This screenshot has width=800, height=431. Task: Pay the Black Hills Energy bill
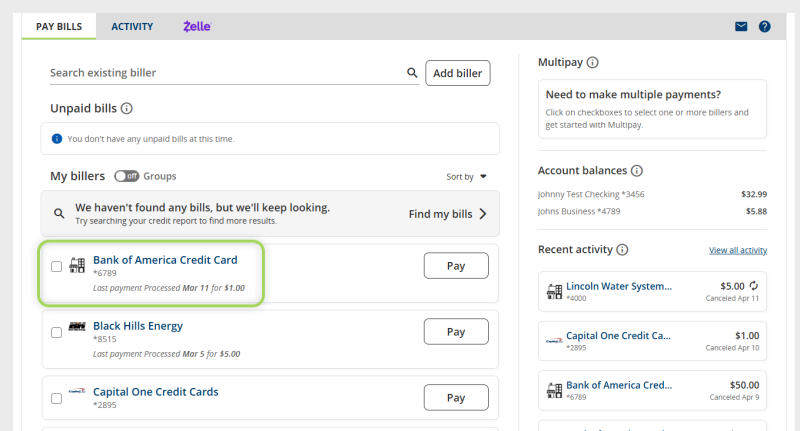(456, 332)
